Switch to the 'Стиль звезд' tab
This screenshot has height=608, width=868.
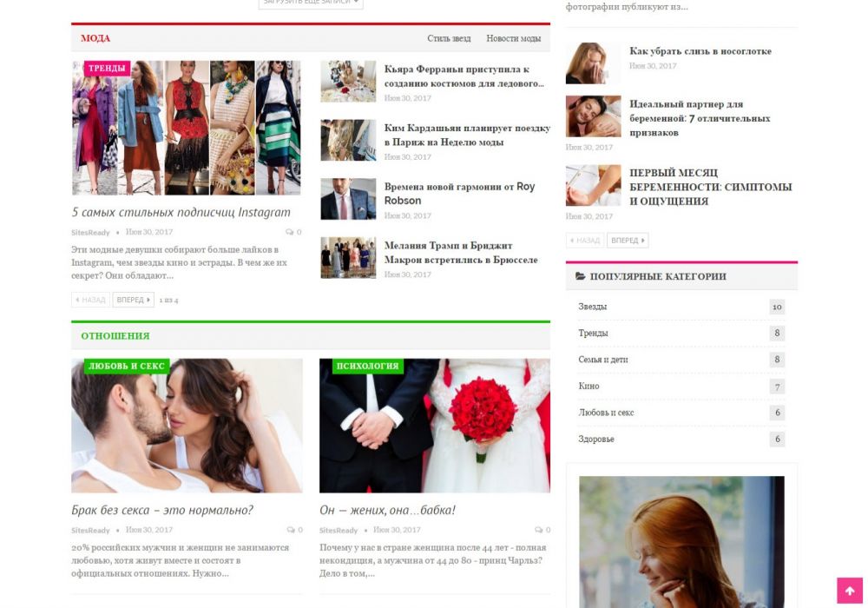[x=449, y=39]
